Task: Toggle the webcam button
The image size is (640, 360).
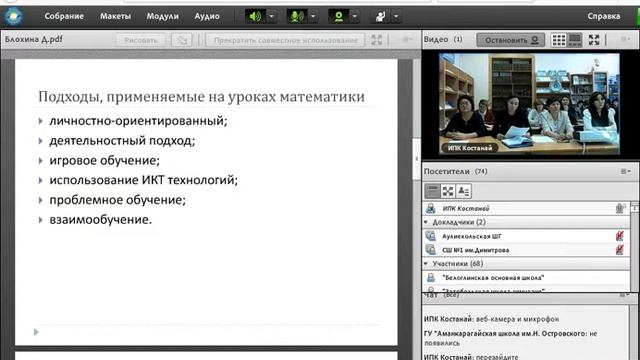Action: click(x=338, y=16)
